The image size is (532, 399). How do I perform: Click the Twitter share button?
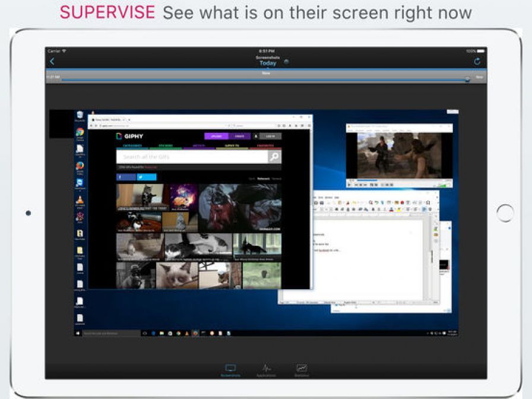(x=147, y=177)
